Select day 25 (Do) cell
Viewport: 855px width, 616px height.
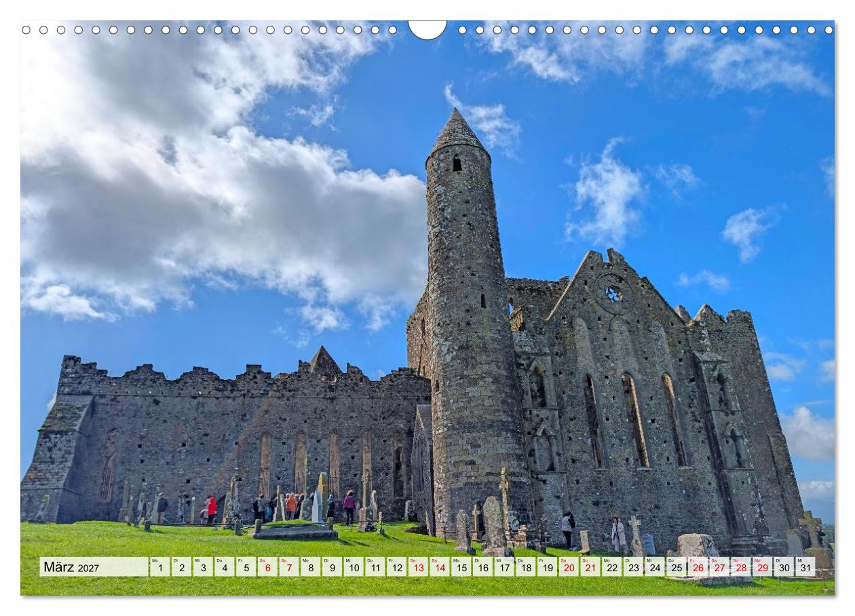[x=677, y=567]
